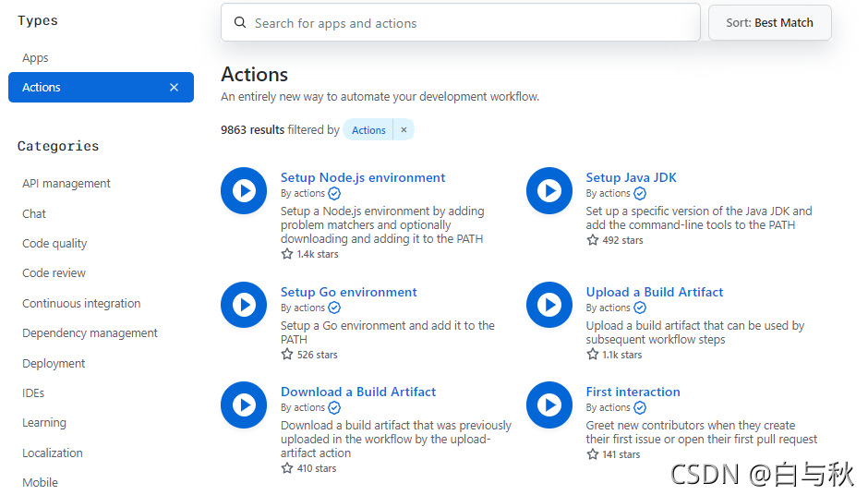This screenshot has height=495, width=868.
Task: Click the Download a Build Artifact play icon
Action: coord(244,404)
